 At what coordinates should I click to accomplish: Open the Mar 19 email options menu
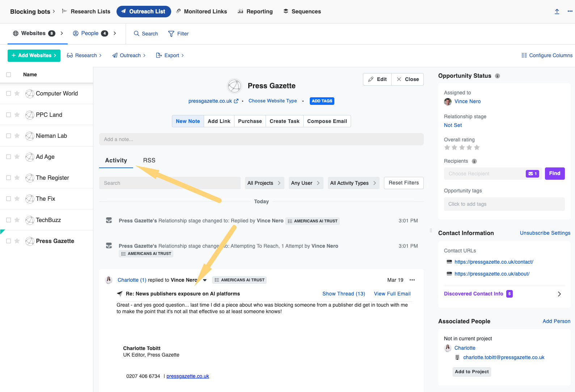pyautogui.click(x=412, y=280)
